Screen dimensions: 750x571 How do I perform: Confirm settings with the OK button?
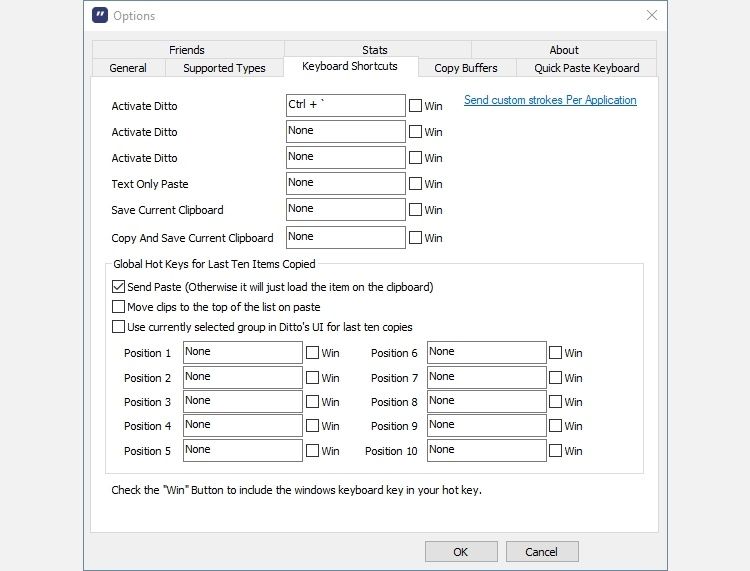coord(461,552)
